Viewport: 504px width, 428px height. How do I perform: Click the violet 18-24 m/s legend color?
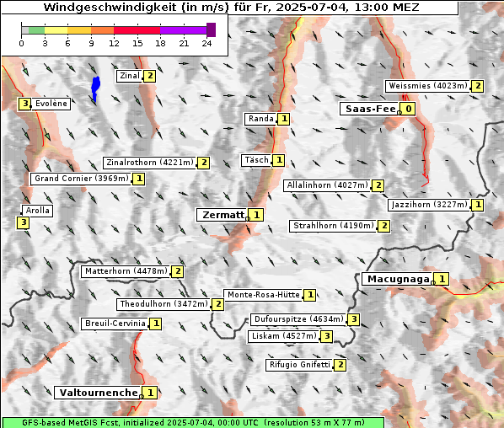coord(183,30)
